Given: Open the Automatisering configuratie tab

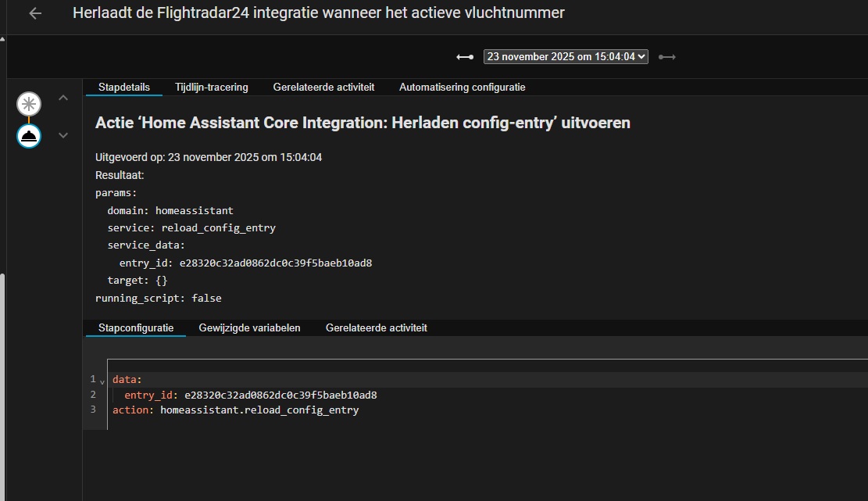Looking at the screenshot, I should [x=462, y=88].
